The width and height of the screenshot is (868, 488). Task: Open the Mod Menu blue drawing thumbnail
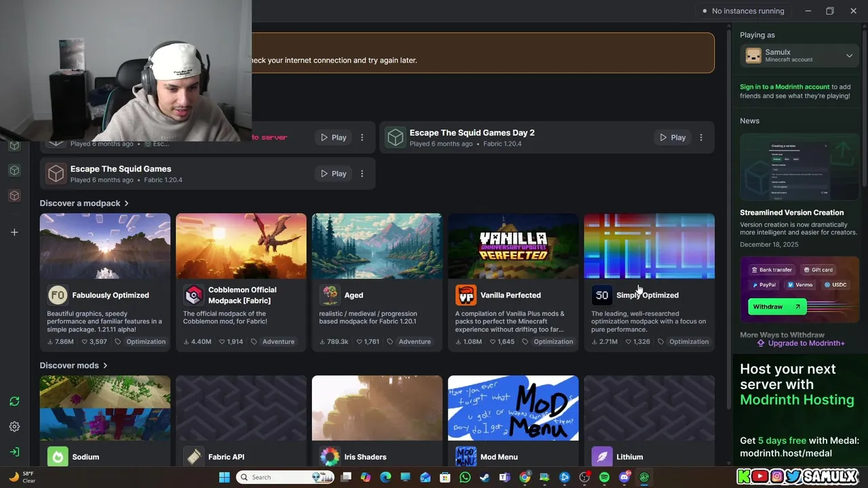513,408
